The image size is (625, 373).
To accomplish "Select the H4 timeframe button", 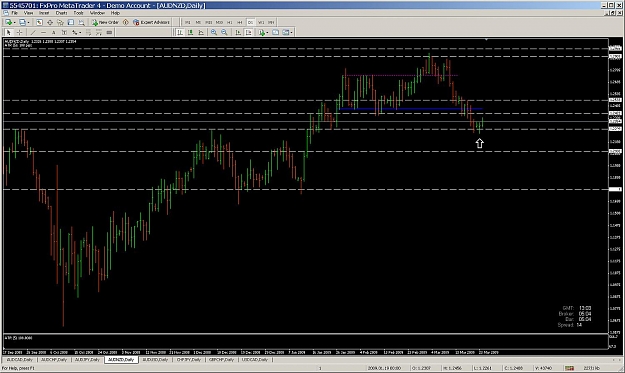I will pyautogui.click(x=240, y=22).
